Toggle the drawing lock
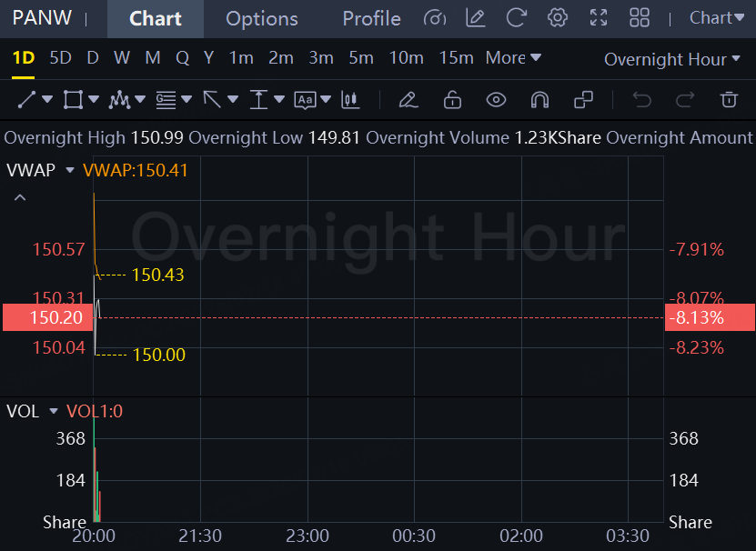Screen dimensions: 756x551 (x=452, y=99)
